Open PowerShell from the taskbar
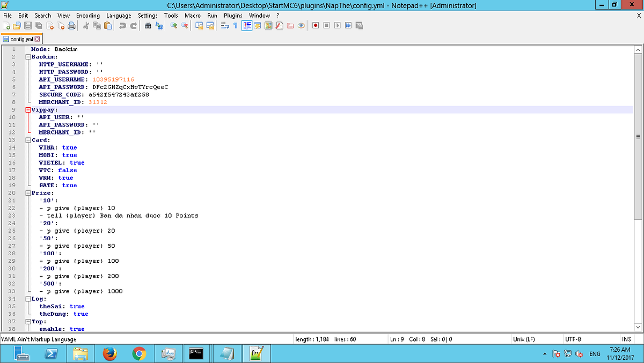Image resolution: width=644 pixels, height=363 pixels. click(x=50, y=353)
